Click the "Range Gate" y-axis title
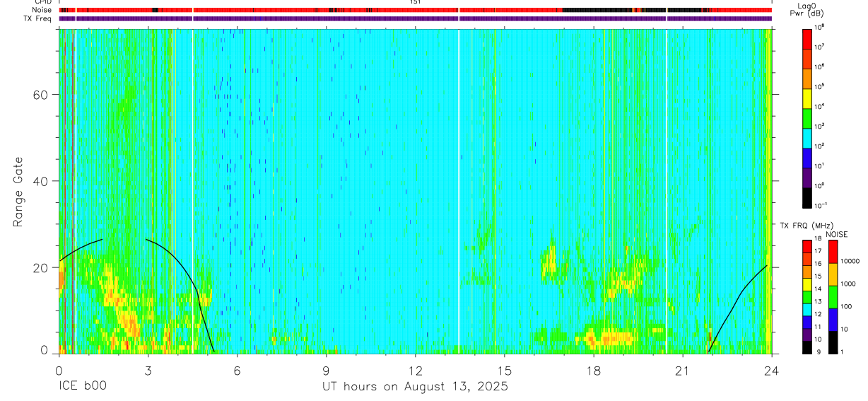 tap(18, 192)
